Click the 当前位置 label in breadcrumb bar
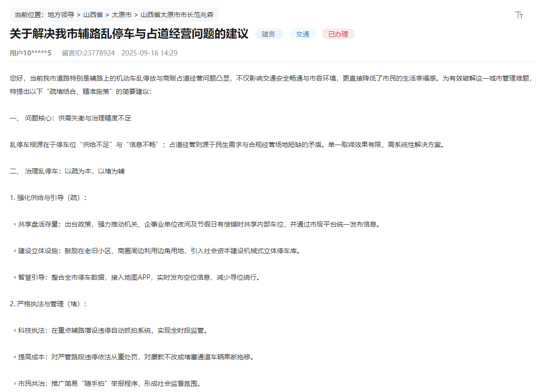 point(27,15)
